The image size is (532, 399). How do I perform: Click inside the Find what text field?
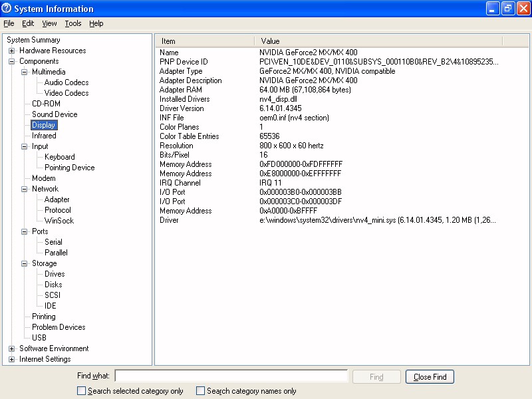tap(231, 376)
